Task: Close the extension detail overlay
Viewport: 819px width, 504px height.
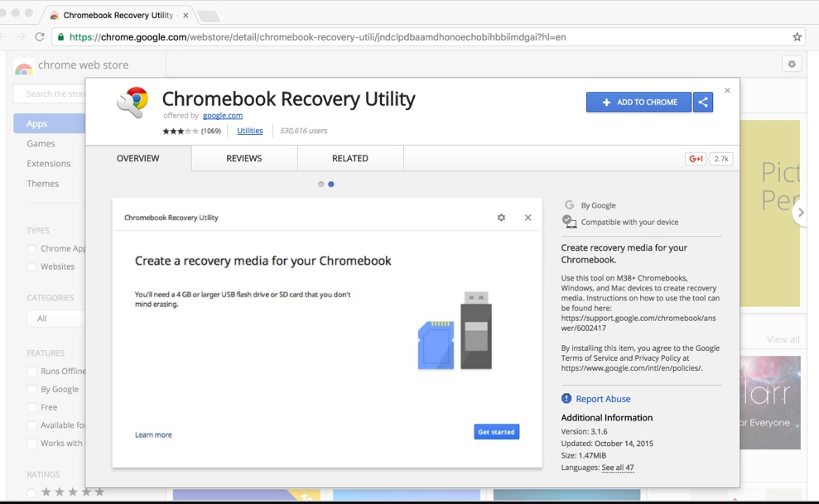Action: pos(727,90)
